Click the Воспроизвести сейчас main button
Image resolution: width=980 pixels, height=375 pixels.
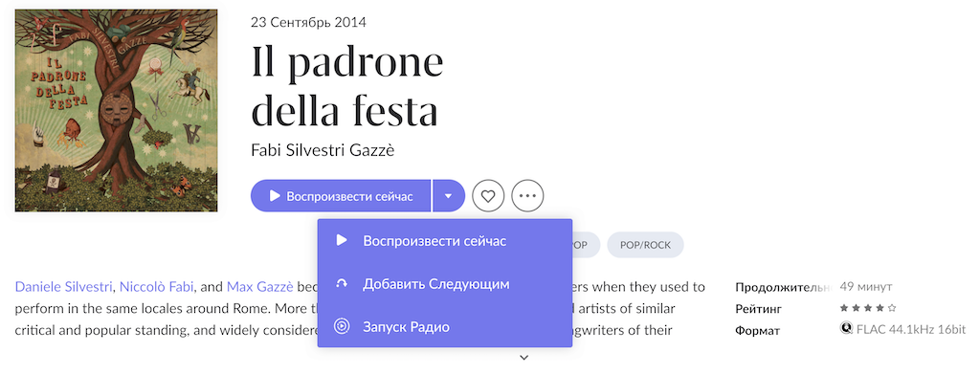pos(341,196)
